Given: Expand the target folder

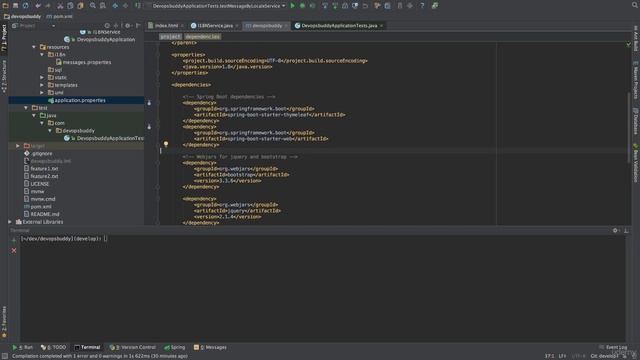Looking at the screenshot, I should (18, 146).
